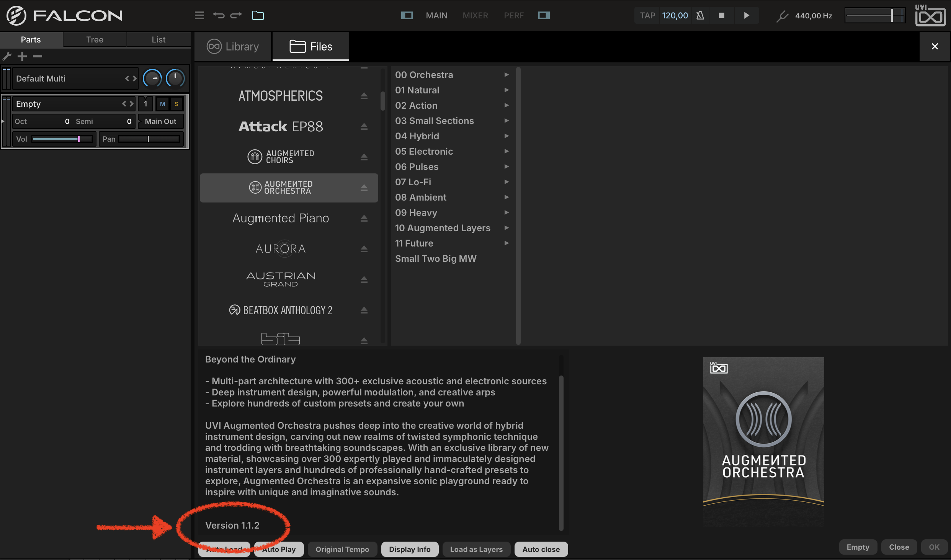Click the Close button at bottom right
Viewport: 951px width, 560px height.
(899, 547)
